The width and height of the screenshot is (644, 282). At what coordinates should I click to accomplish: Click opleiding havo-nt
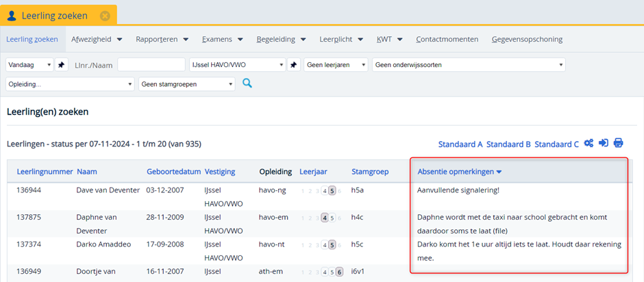[x=272, y=244]
